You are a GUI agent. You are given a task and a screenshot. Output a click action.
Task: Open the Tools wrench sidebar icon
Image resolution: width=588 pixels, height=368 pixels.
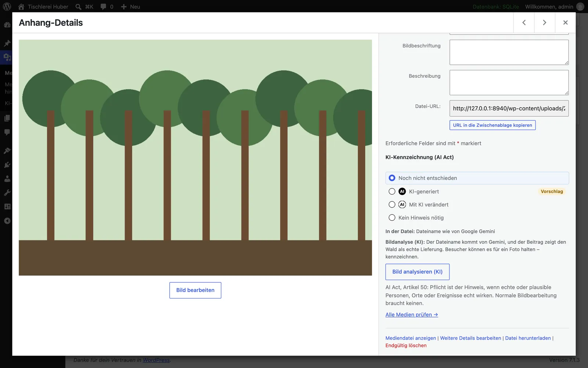[7, 192]
